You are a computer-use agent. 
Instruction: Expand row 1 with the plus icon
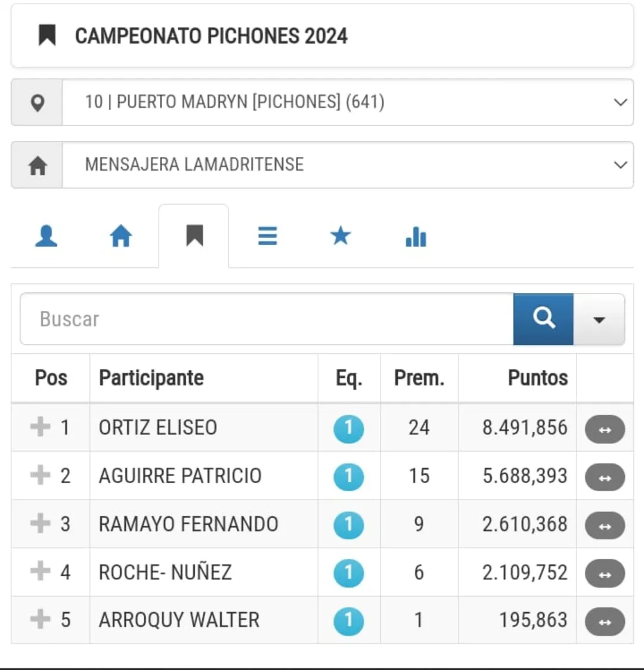click(x=41, y=427)
